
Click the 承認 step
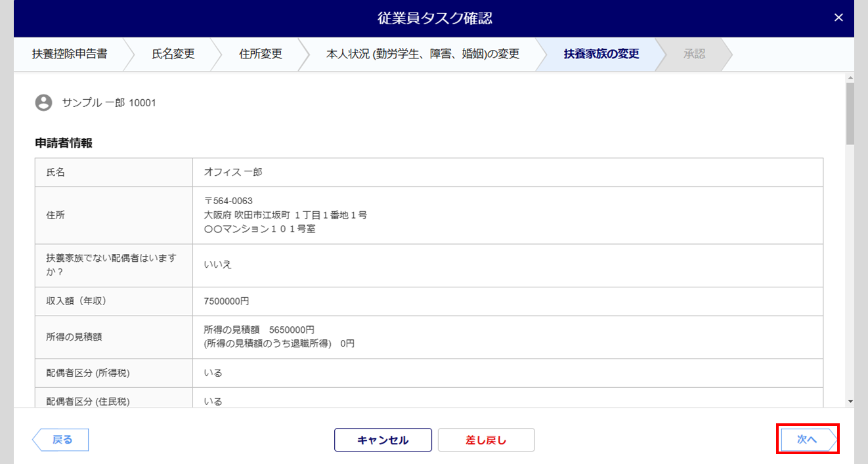[694, 54]
